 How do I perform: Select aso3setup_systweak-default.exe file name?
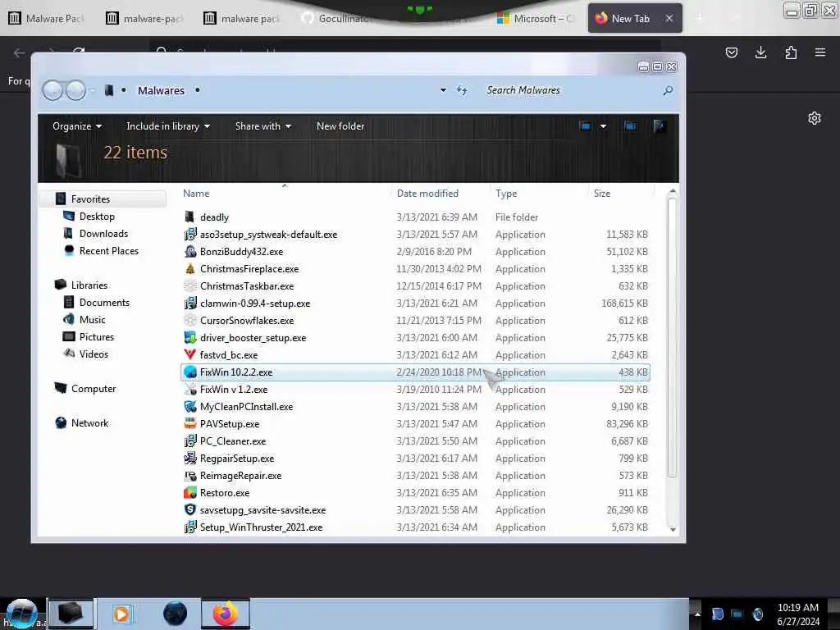point(268,234)
